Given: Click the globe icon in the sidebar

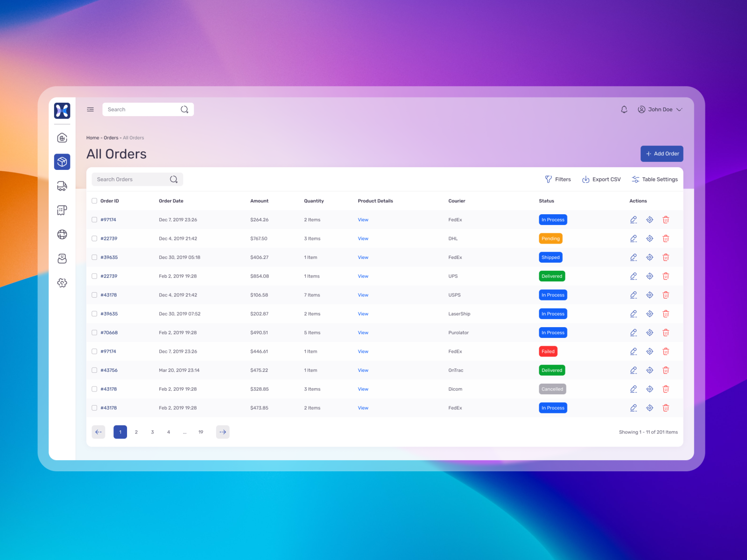Looking at the screenshot, I should [62, 235].
